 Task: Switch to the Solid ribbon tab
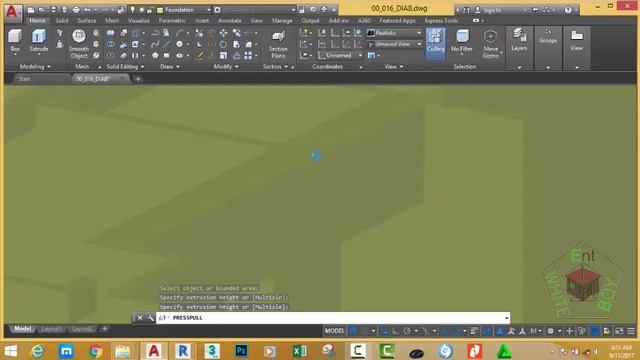62,20
